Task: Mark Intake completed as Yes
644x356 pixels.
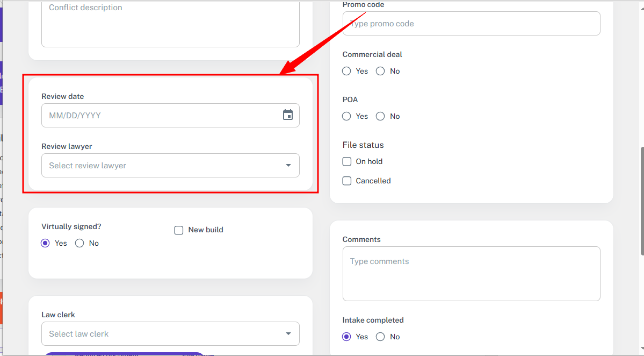Action: point(347,337)
